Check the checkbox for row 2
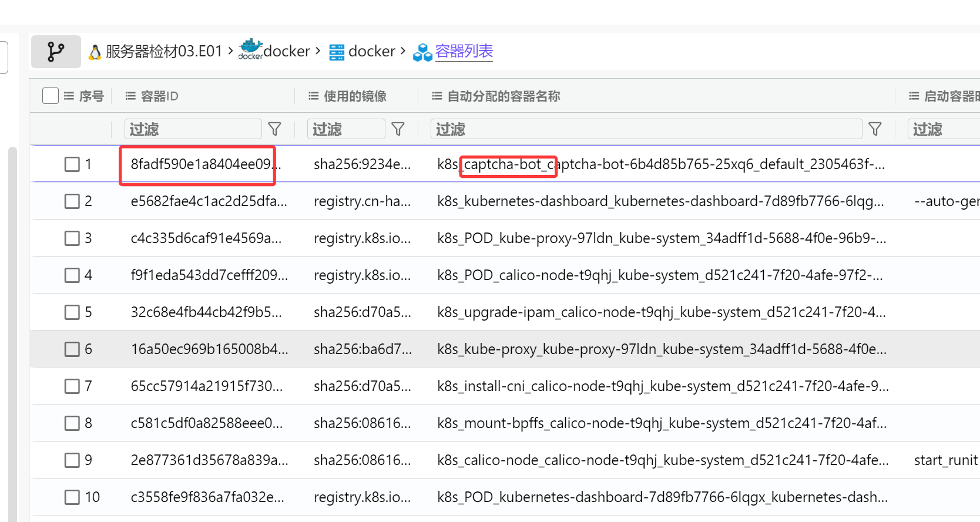Viewport: 980px width, 522px height. click(x=72, y=201)
